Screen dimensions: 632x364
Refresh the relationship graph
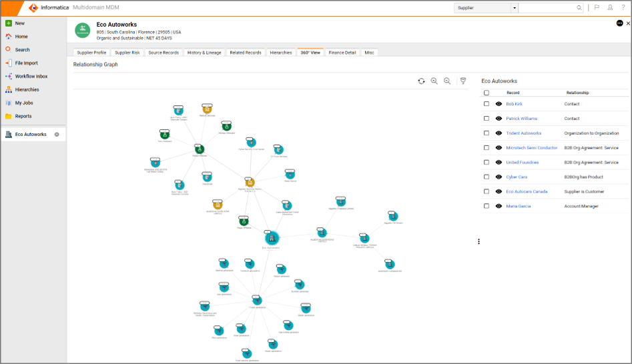coord(421,81)
